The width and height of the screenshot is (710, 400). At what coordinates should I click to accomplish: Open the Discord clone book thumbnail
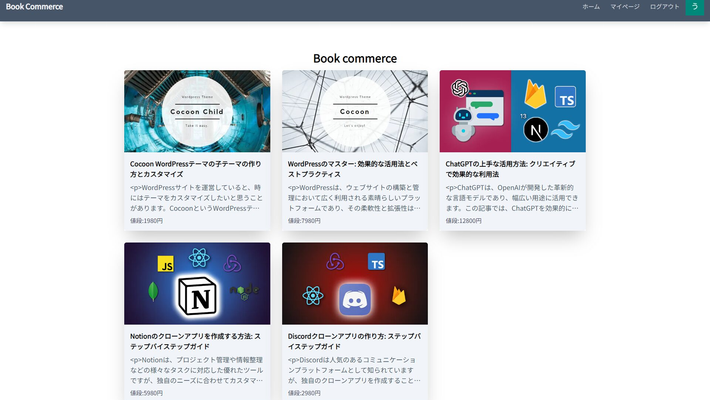355,284
